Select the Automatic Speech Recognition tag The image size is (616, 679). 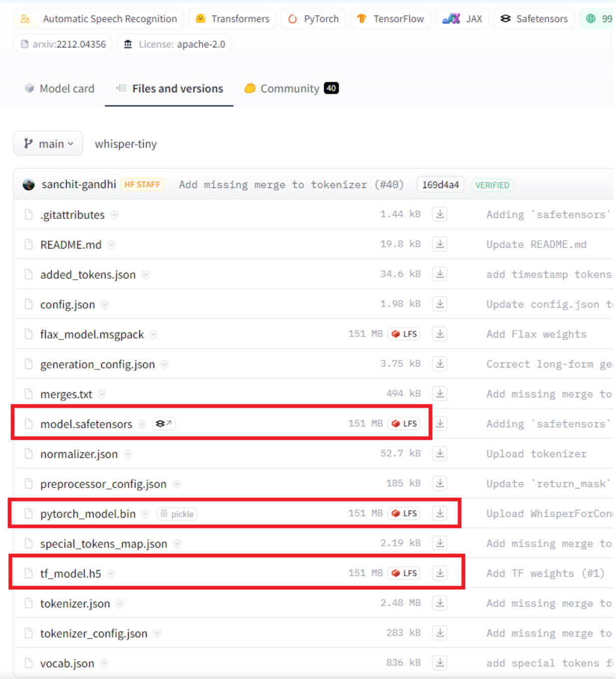(x=99, y=19)
